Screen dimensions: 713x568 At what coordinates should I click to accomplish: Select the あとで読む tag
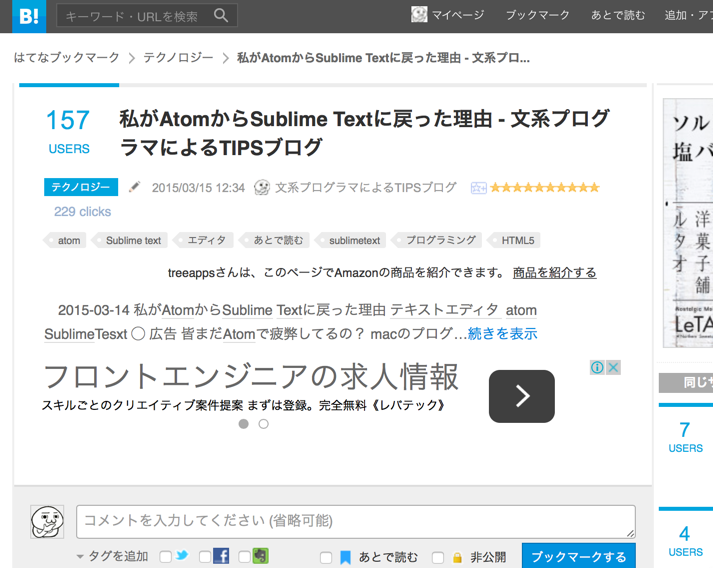pyautogui.click(x=274, y=240)
